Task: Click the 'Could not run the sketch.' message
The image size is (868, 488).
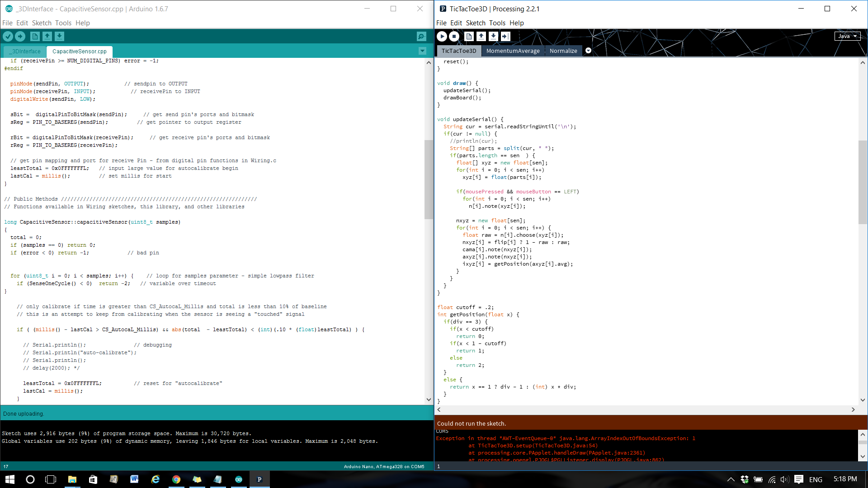Action: [x=472, y=423]
